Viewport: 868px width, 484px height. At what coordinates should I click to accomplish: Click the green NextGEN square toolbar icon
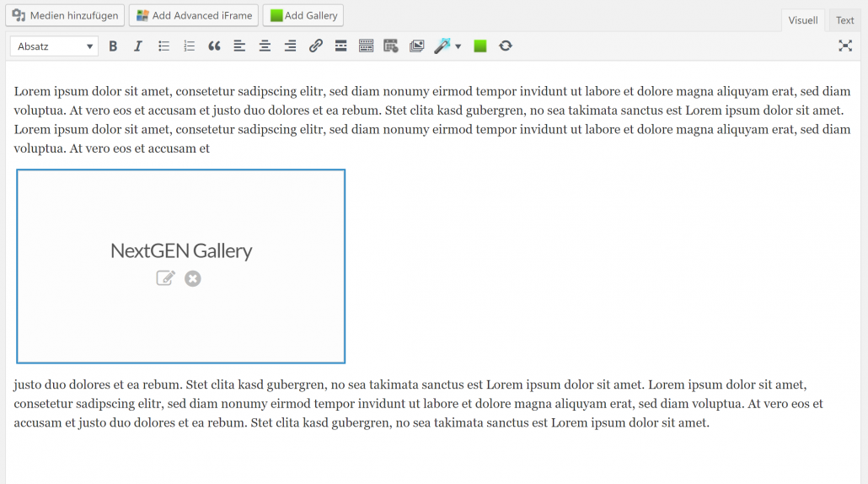[480, 46]
